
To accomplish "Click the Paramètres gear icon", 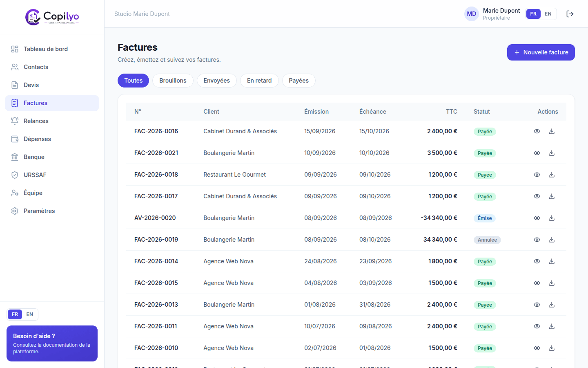I will 15,211.
